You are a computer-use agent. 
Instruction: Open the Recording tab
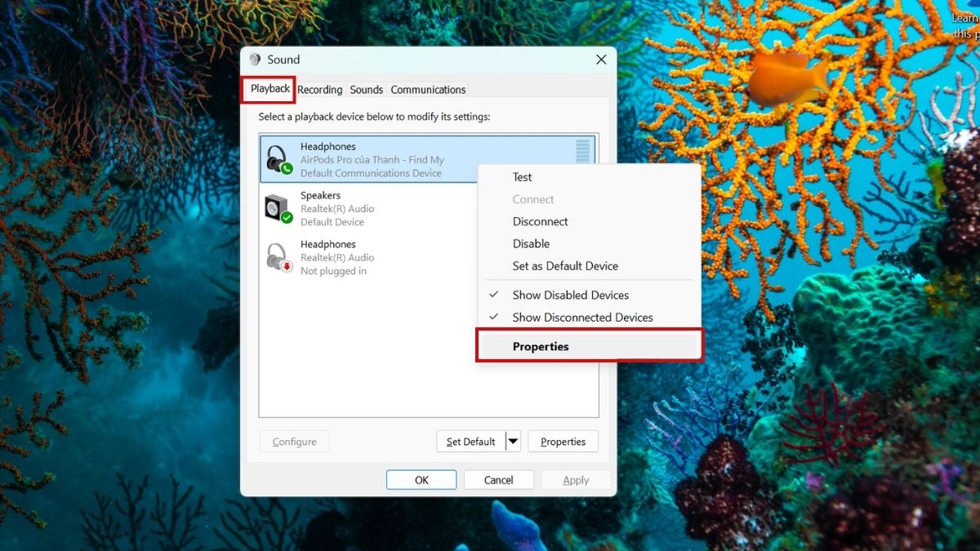pyautogui.click(x=319, y=90)
